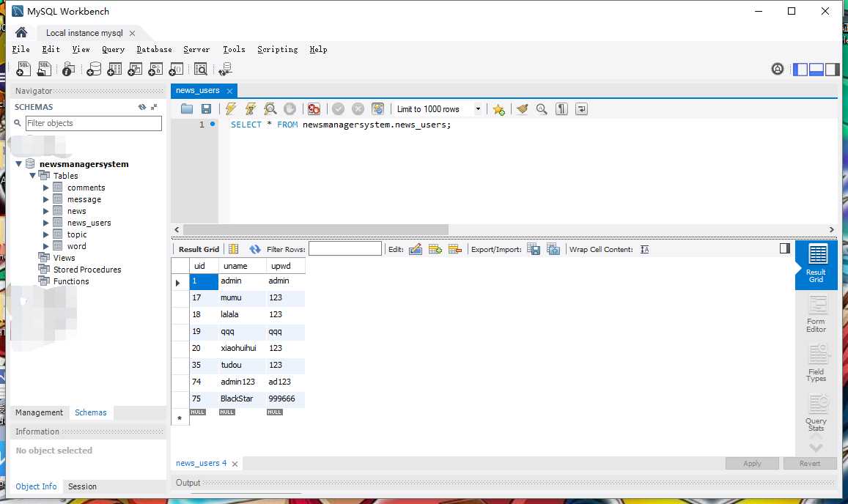Toggle word wrap in editor icon
Screen dimensions: 848x504
pyautogui.click(x=581, y=109)
